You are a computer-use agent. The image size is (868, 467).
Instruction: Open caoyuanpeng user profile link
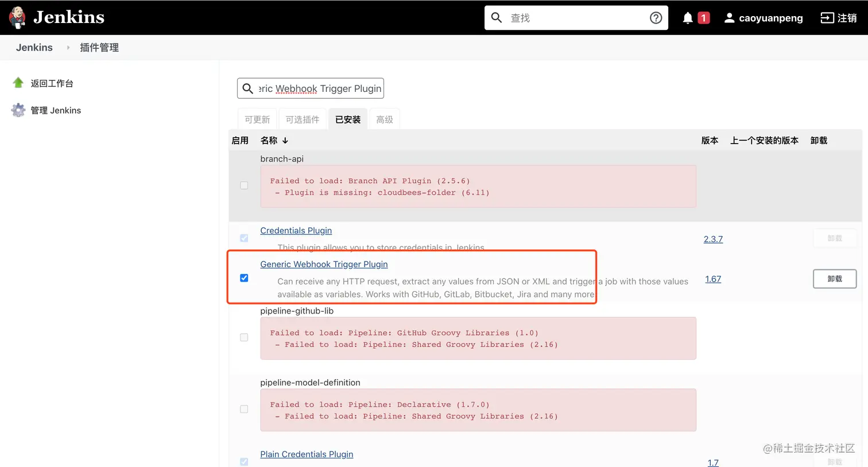point(770,18)
